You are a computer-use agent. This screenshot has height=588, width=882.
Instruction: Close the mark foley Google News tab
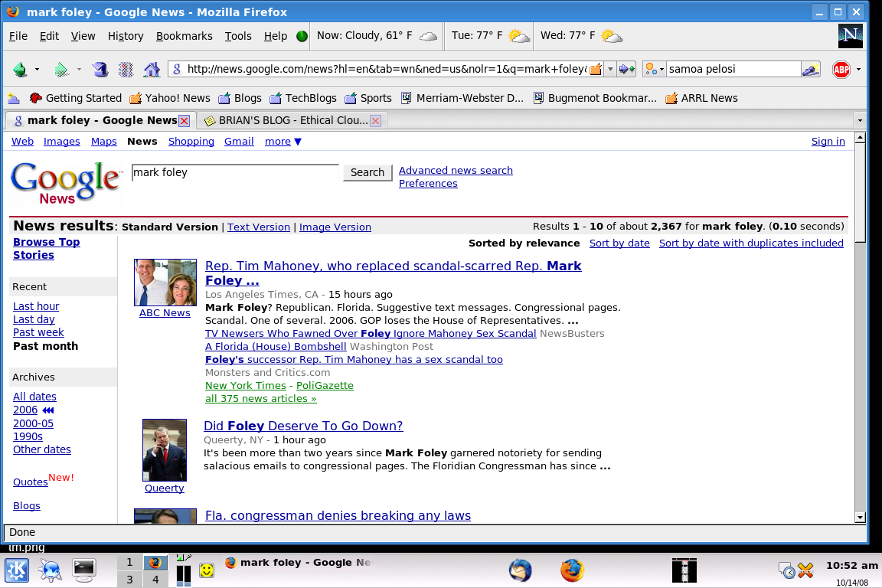pos(184,121)
